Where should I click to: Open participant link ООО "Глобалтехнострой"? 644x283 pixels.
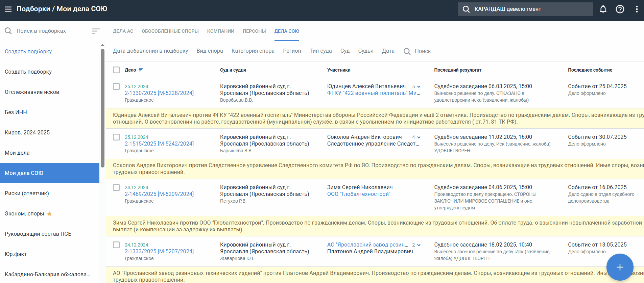pos(358,194)
